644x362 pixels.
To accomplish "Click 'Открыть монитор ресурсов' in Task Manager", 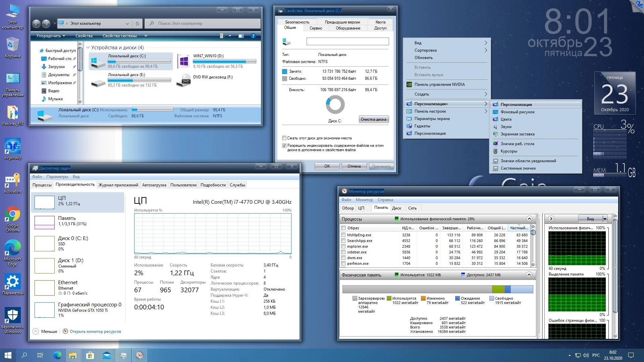I will (x=95, y=331).
